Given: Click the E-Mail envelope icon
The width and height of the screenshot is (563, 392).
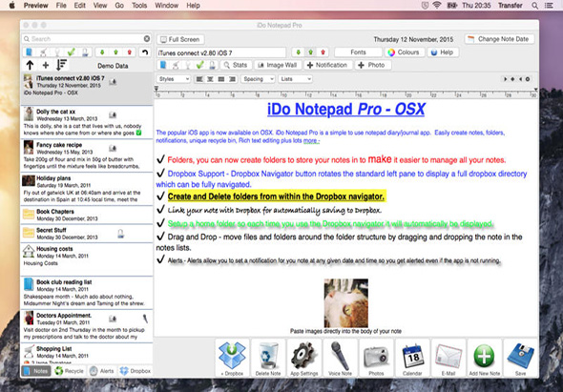Looking at the screenshot, I should pos(448,358).
